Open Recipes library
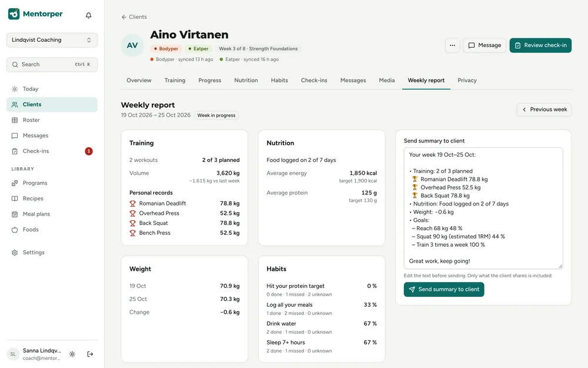The image size is (588, 368). tap(52, 198)
